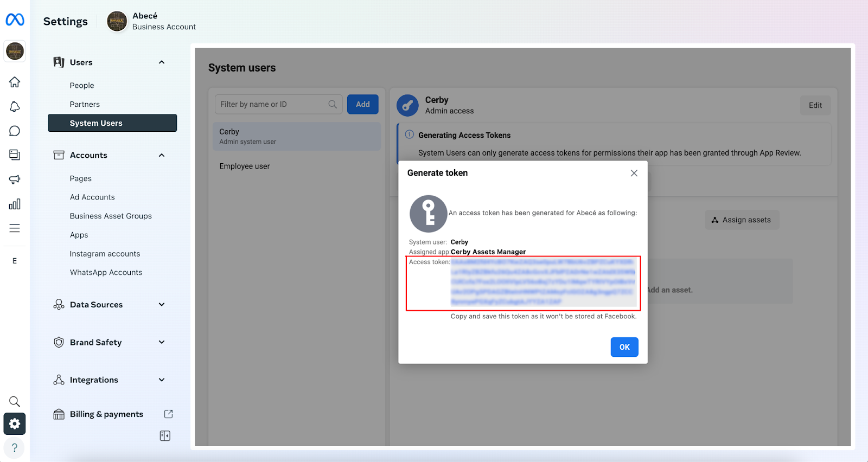The image size is (868, 462).
Task: Select System Users menu item
Action: 112,123
